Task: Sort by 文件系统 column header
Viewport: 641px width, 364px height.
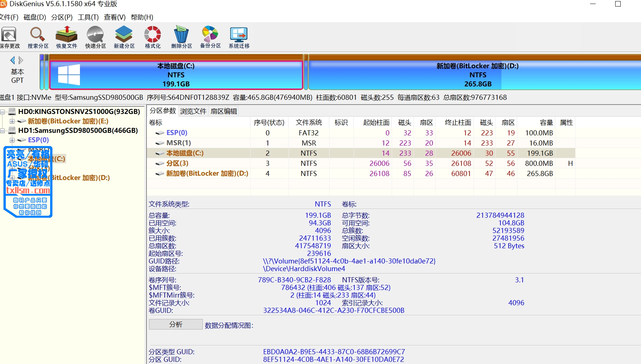Action: (x=309, y=123)
